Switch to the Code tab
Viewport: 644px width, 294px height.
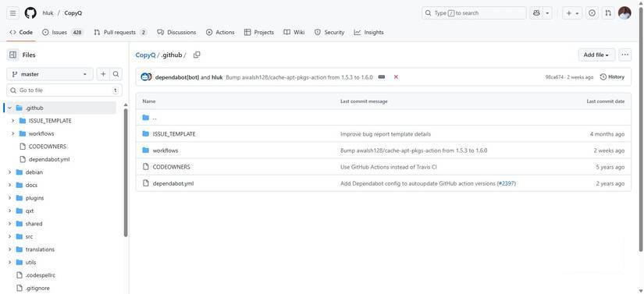pyautogui.click(x=21, y=32)
